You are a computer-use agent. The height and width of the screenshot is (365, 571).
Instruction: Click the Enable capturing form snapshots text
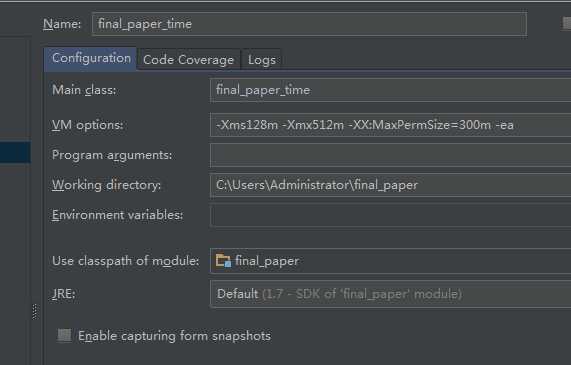click(174, 336)
